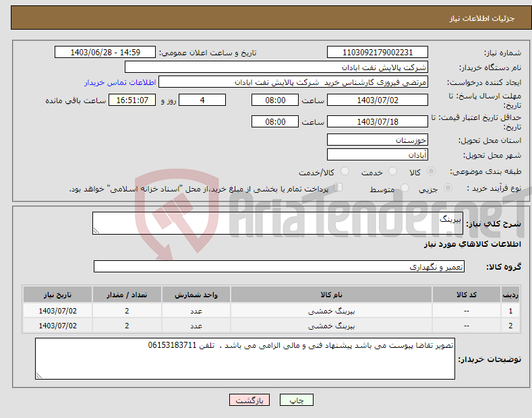Click the date 1403/07/02 in row 2
This screenshot has width=532, height=418.
[x=58, y=326]
